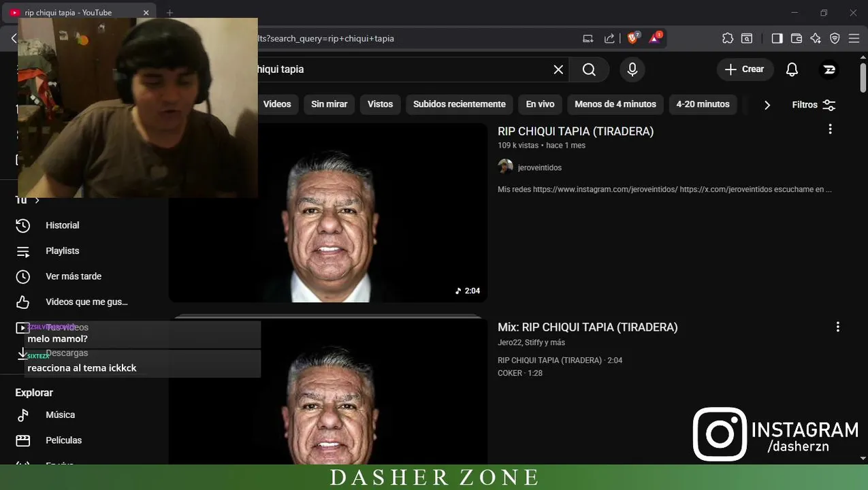The image size is (868, 490).
Task: Click mix entry 'RIP CHIQUI TAPIA (TIRADERA) · 2:04'
Action: [x=560, y=360]
